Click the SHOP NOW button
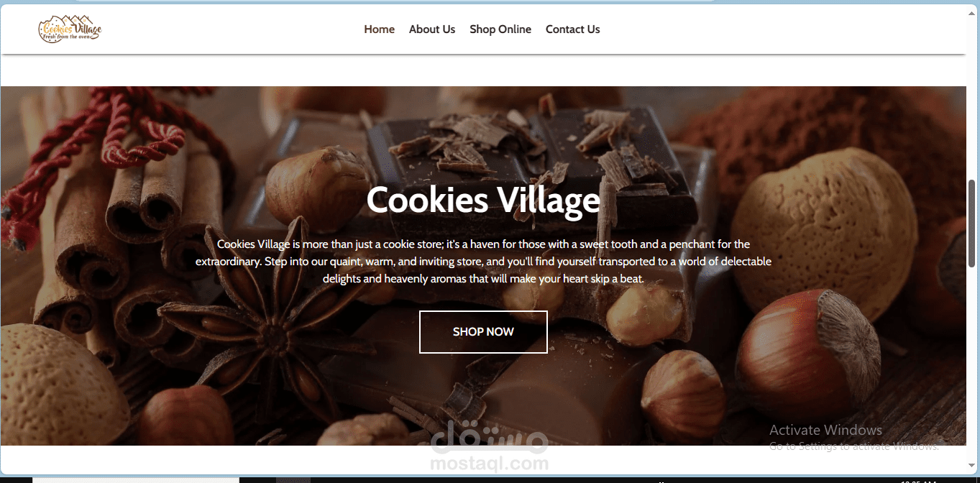Viewport: 980px width, 483px height. [483, 332]
